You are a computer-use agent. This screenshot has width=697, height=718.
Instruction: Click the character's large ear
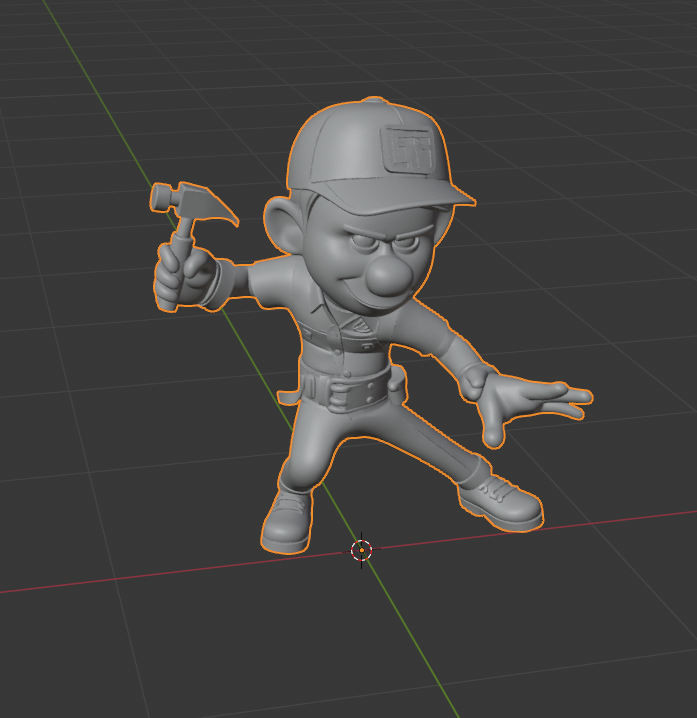283,224
